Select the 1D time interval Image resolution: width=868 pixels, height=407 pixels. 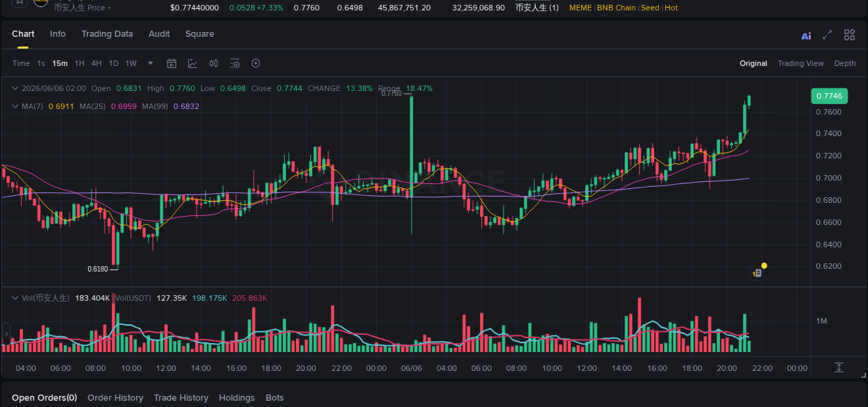(x=113, y=63)
